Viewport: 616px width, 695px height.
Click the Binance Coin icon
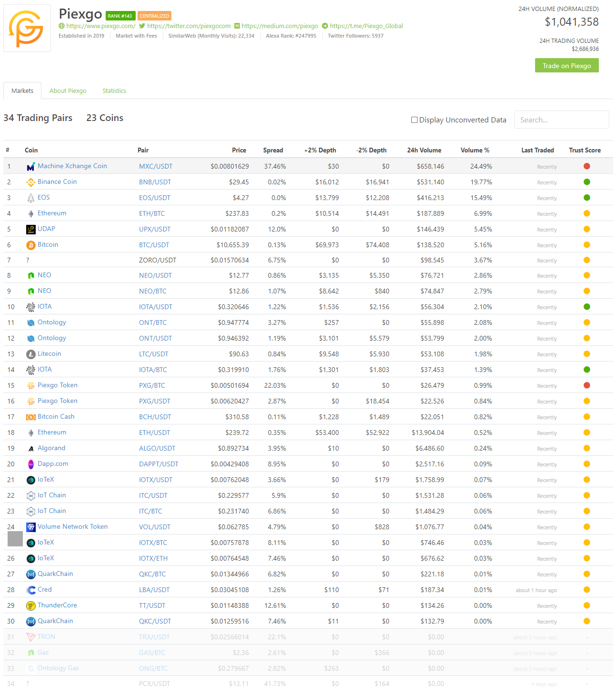point(31,182)
